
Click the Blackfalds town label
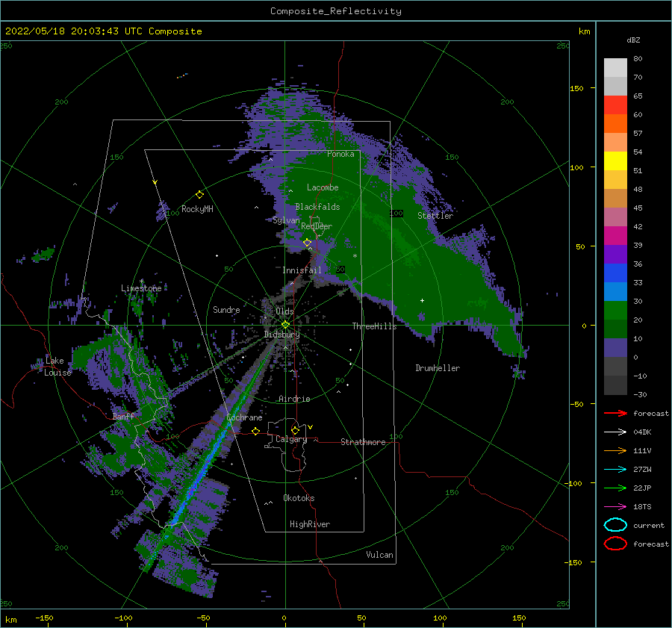[317, 207]
